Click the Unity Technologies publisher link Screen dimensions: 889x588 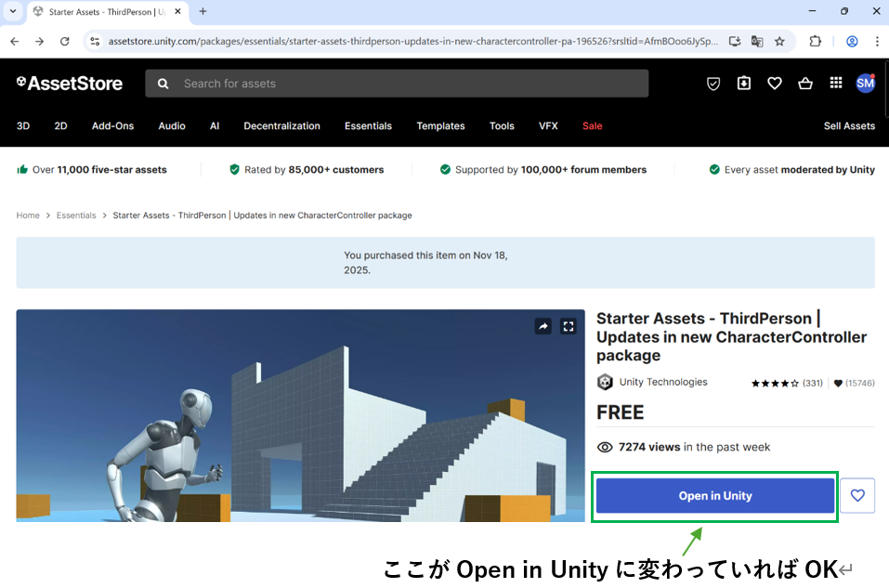click(x=662, y=382)
